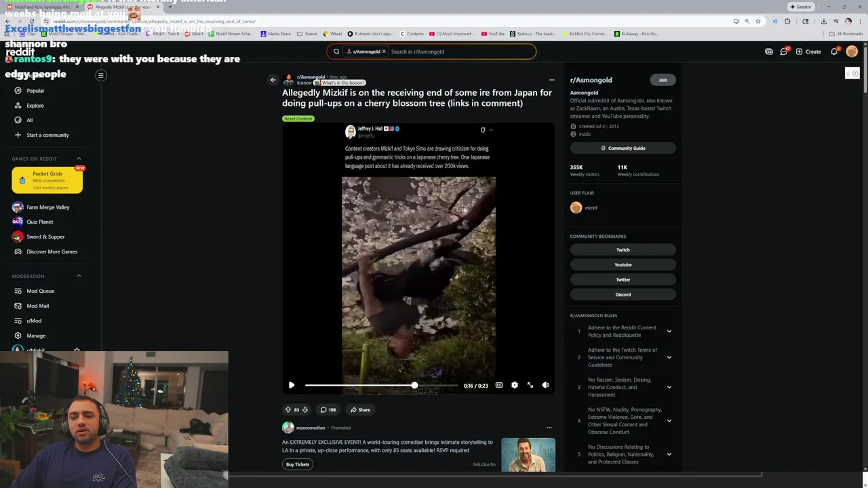Enter video fullscreen mode
The image size is (868, 488).
tap(530, 385)
